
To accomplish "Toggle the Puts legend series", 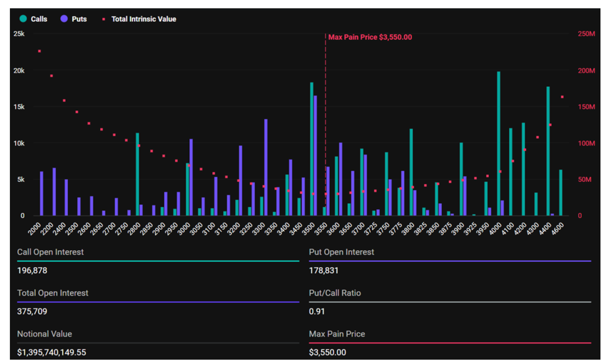I will click(79, 19).
